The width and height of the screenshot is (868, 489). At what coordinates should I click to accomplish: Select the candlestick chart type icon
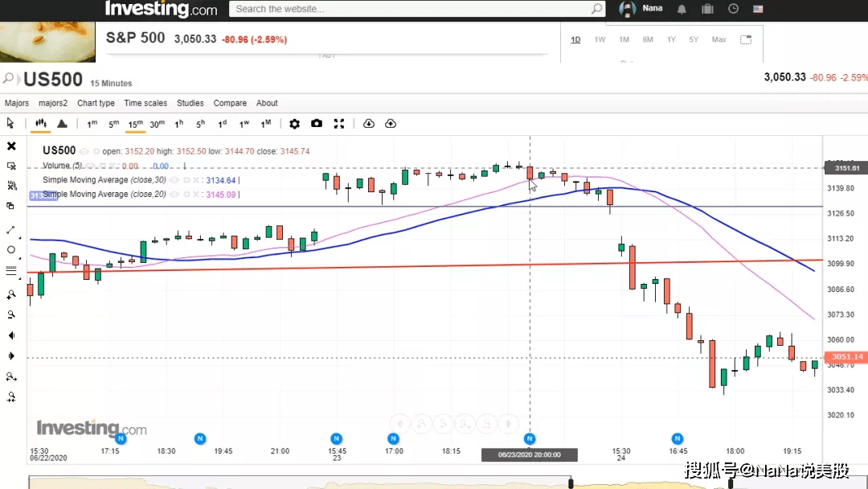pyautogui.click(x=40, y=124)
